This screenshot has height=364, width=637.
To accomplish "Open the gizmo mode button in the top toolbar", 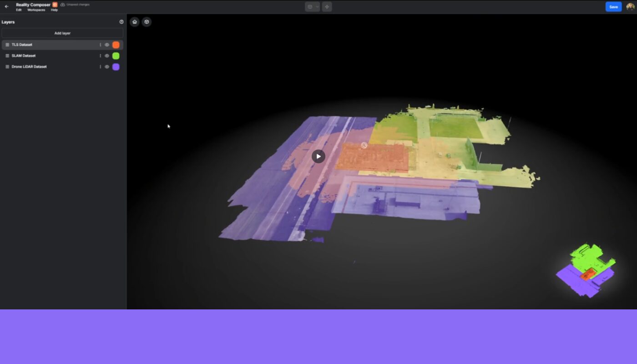I will (x=310, y=6).
